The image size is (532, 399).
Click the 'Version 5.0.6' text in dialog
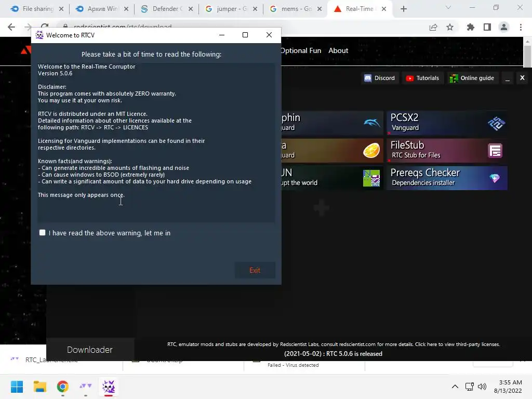[55, 73]
